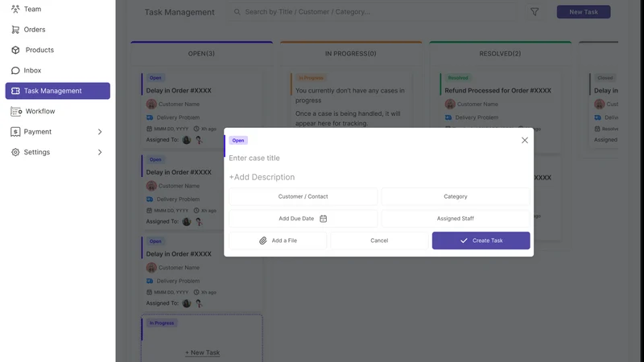
Task: Click the Settings gear icon
Action: 15,152
